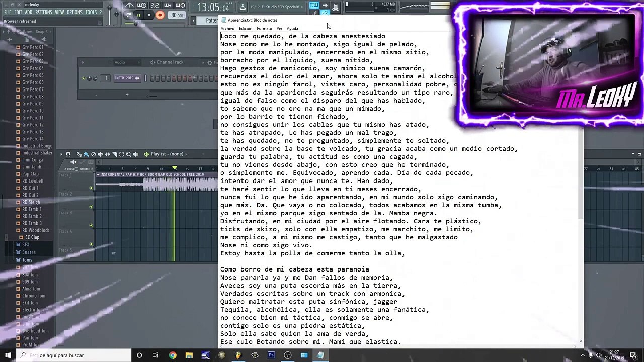Open Edición menu in Bloc de notas
The image size is (644, 362).
246,28
